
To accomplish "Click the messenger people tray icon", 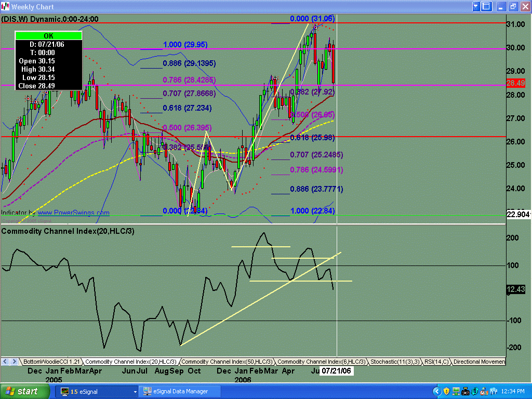I will coord(494,392).
